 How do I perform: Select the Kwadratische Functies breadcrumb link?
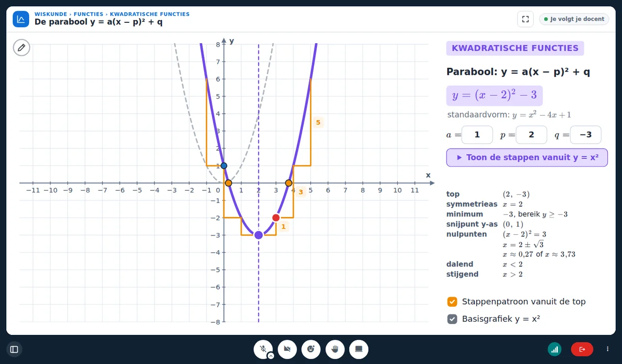(x=150, y=14)
